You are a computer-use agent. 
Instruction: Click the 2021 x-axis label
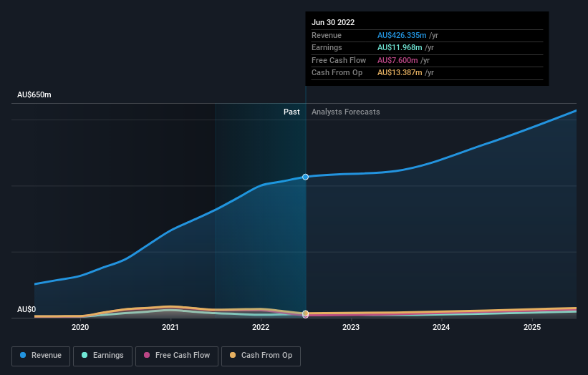tap(170, 327)
